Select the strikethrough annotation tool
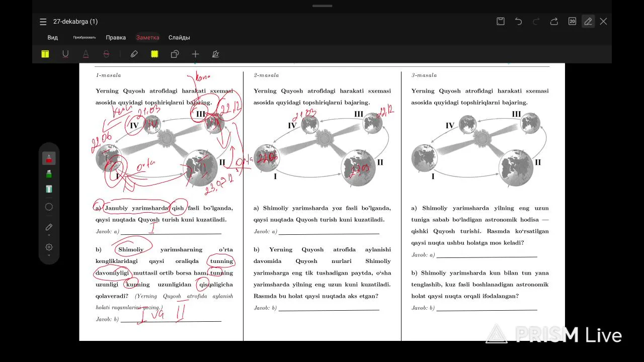Image resolution: width=644 pixels, height=362 pixels. (x=106, y=54)
